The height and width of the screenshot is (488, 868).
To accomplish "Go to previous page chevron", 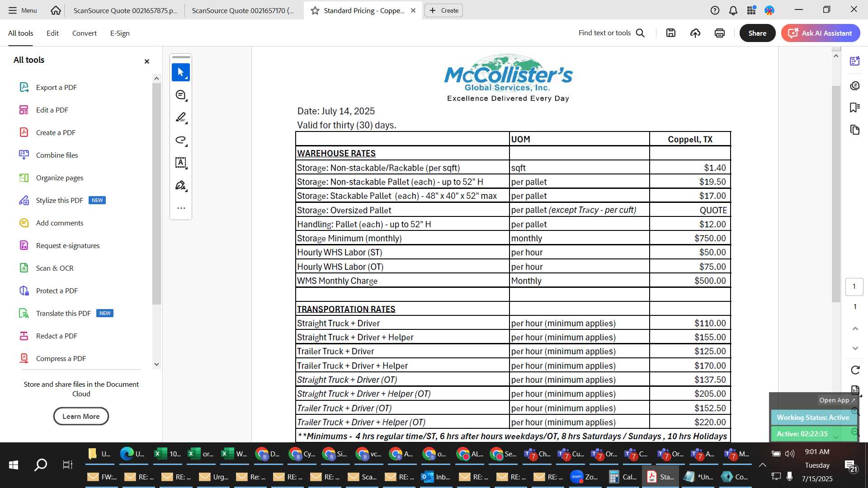I will coord(855,328).
